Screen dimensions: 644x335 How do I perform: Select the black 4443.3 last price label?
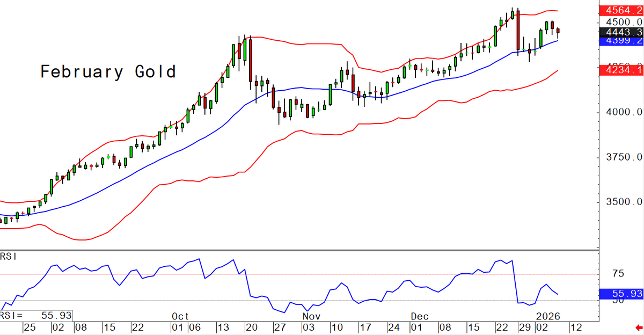click(621, 32)
